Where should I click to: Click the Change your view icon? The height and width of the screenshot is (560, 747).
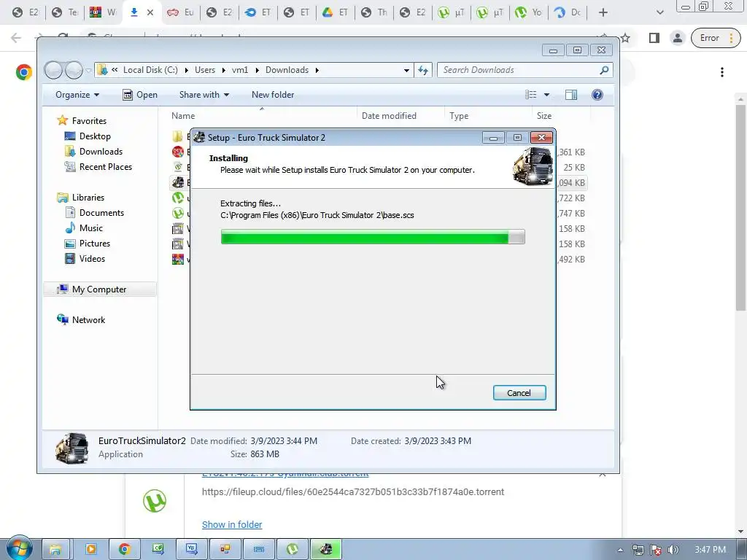tap(531, 95)
